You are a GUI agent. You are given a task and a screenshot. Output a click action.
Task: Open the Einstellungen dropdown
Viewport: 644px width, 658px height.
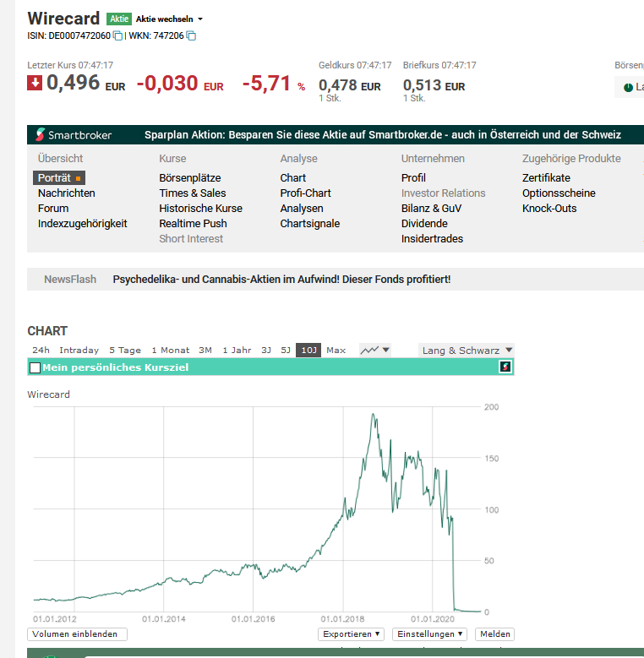tap(429, 634)
